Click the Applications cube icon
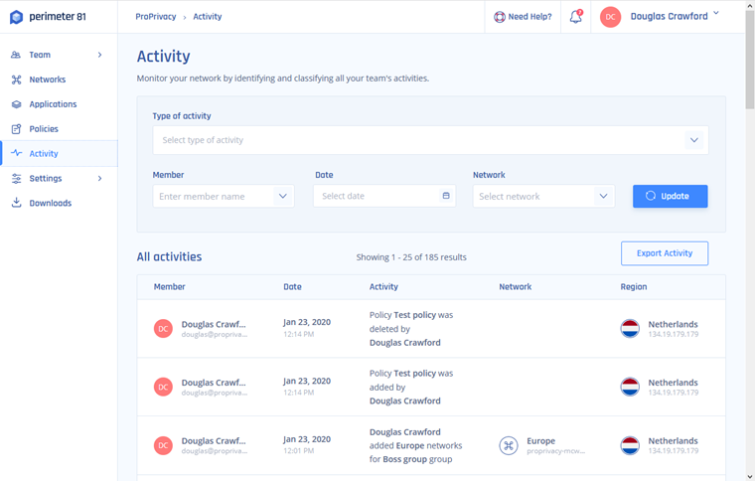Screen dimensions: 755x481 pyautogui.click(x=16, y=104)
